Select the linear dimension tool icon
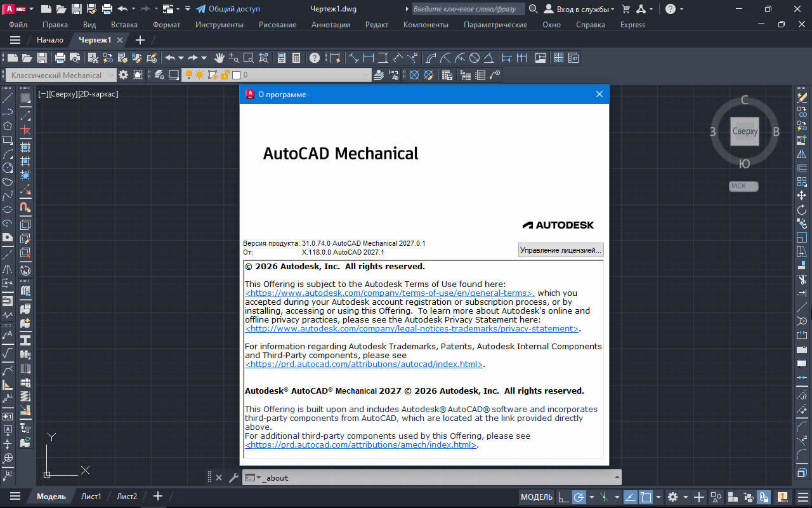This screenshot has height=508, width=812. pyautogui.click(x=368, y=58)
